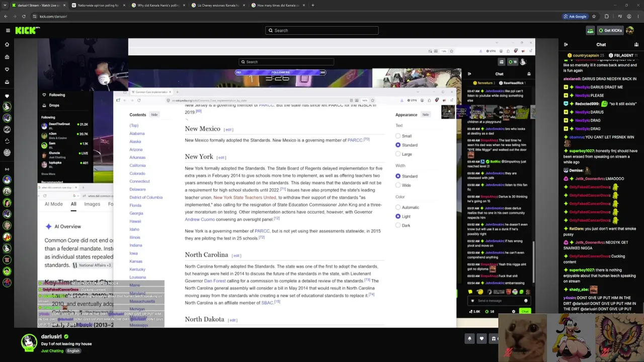
Task: Reload the kick.com page
Action: pyautogui.click(x=24, y=17)
